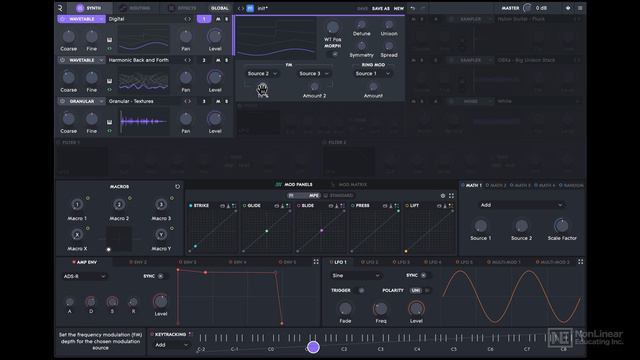Click PRESS panel link icon
The width and height of the screenshot is (640, 360).
pos(385,206)
